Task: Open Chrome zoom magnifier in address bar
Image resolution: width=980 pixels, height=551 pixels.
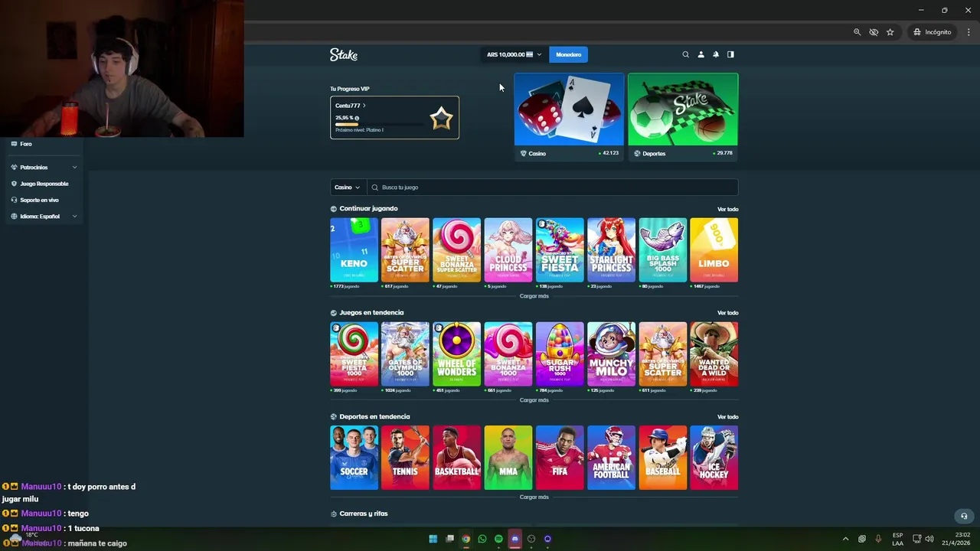Action: (x=857, y=32)
